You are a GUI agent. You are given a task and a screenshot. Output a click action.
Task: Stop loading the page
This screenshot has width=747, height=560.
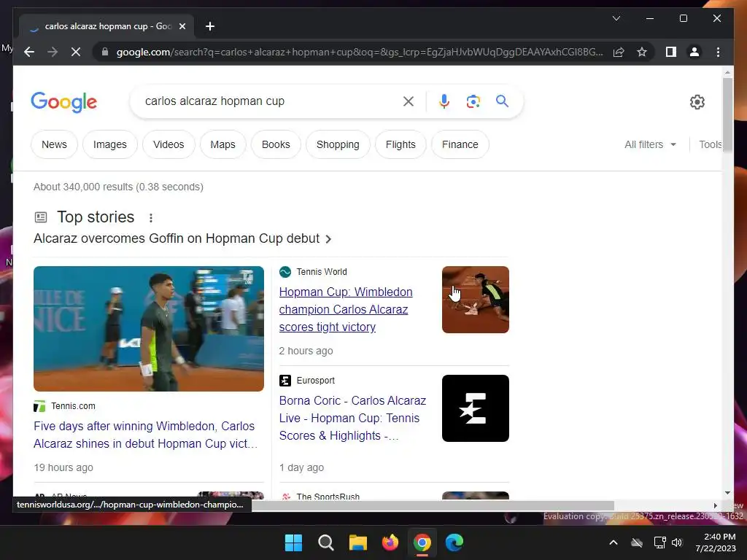76,52
